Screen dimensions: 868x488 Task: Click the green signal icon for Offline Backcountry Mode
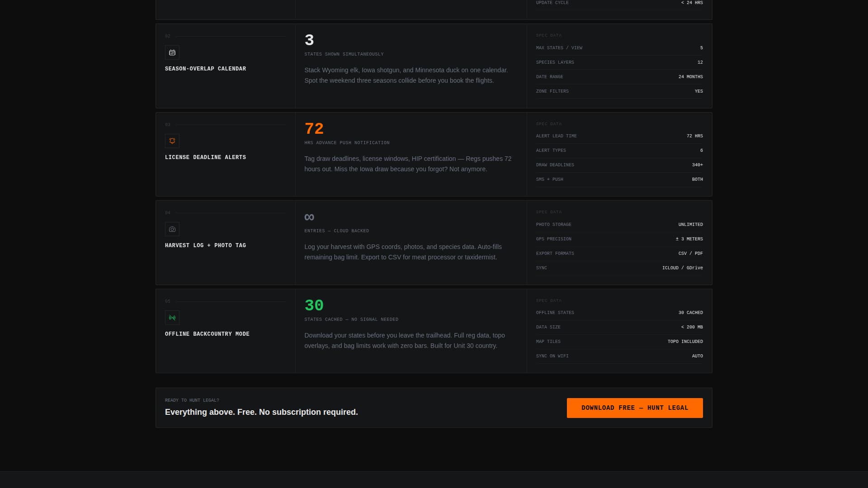click(x=172, y=318)
